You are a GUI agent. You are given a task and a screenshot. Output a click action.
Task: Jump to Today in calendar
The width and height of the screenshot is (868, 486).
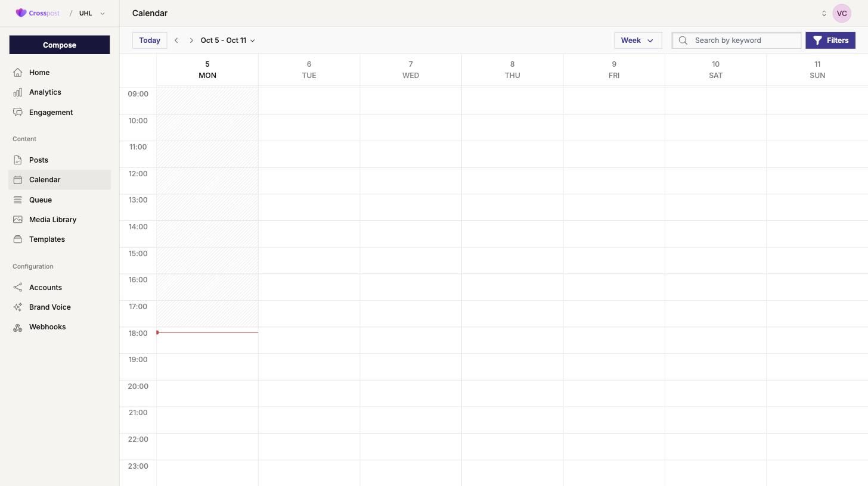click(150, 40)
